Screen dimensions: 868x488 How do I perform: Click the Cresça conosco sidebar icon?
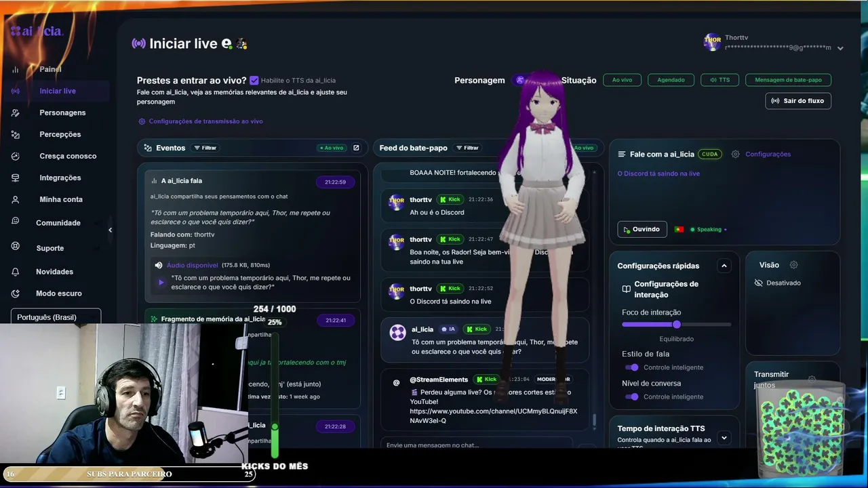[x=15, y=156]
